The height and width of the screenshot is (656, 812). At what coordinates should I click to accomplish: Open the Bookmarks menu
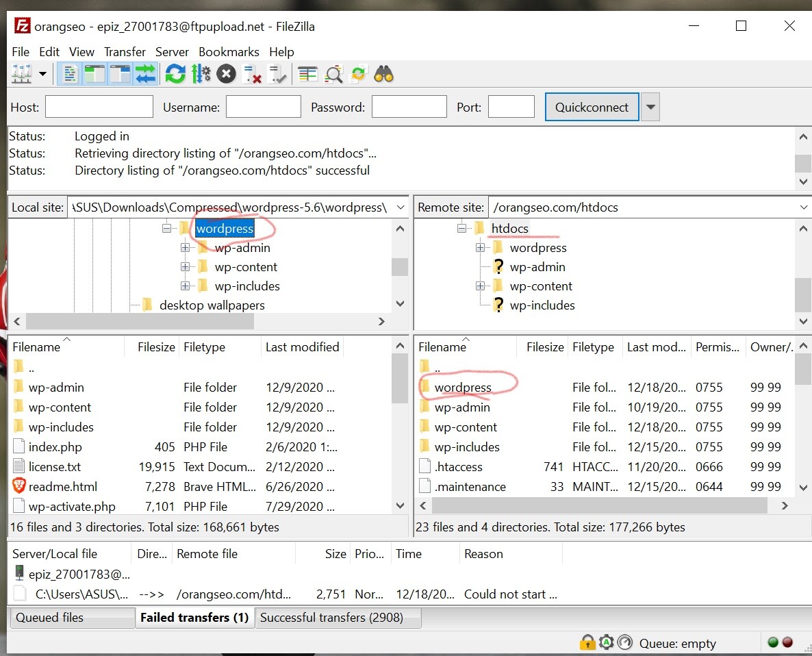pos(229,52)
